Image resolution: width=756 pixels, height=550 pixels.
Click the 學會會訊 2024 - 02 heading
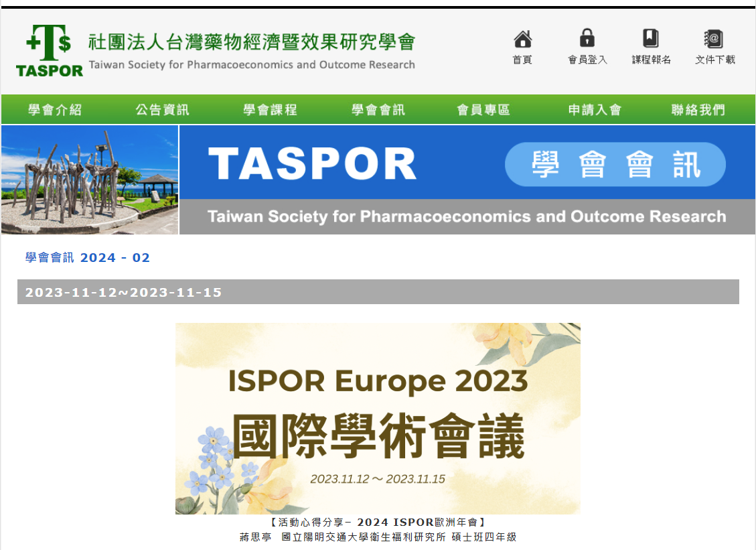[x=87, y=258]
